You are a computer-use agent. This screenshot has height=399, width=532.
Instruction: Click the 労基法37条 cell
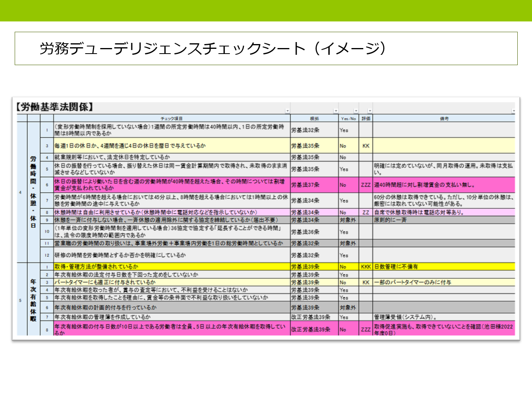click(314, 185)
